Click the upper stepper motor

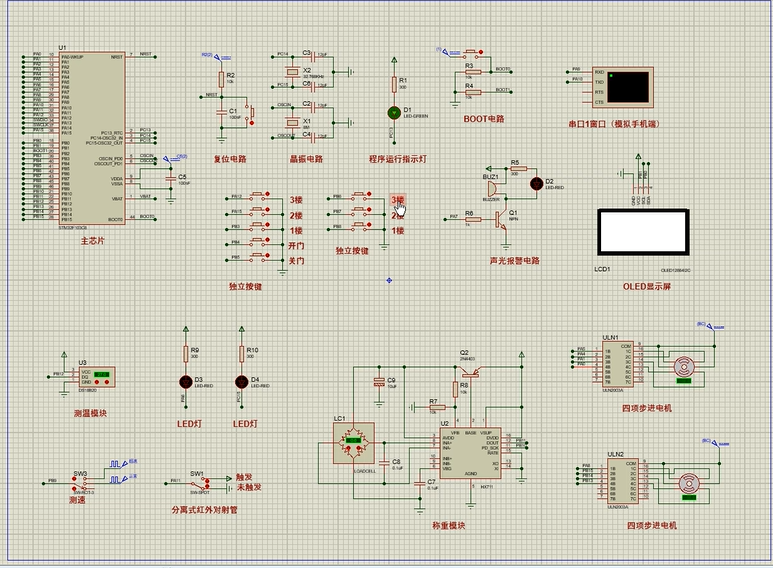(684, 365)
